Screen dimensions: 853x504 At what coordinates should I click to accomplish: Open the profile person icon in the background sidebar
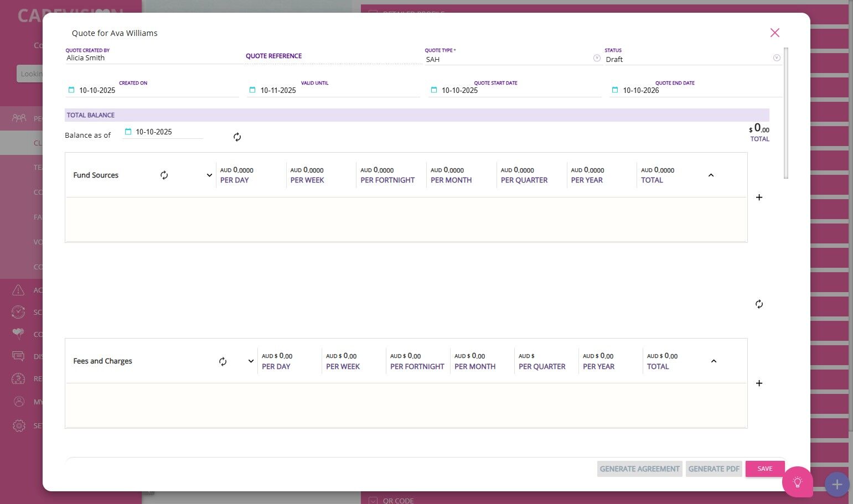(19, 402)
